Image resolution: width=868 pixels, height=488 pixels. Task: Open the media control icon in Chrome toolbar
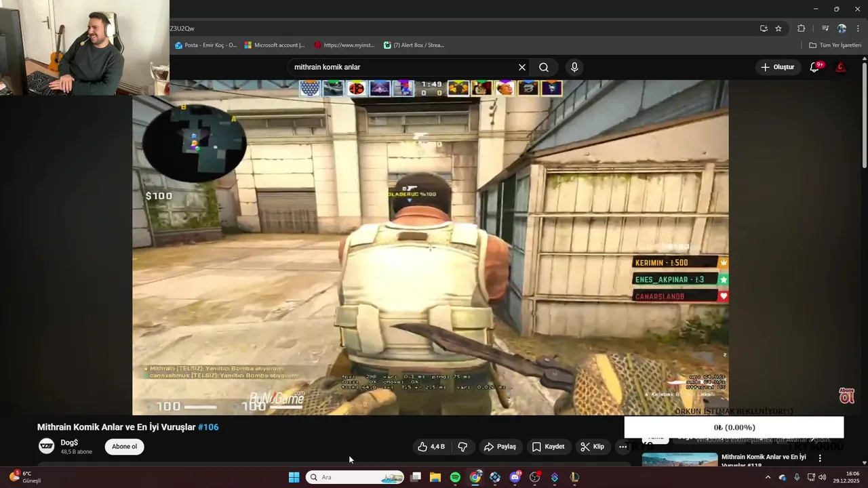click(825, 28)
